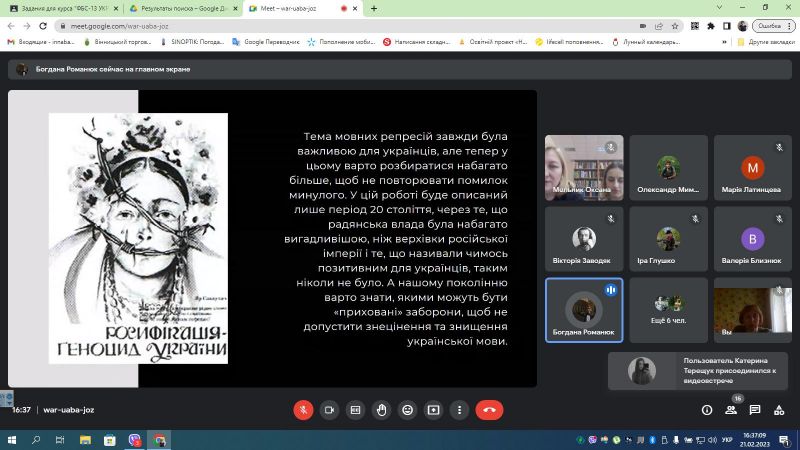Click the address bar with meet.google.com URL
The height and width of the screenshot is (450, 800).
click(x=347, y=26)
